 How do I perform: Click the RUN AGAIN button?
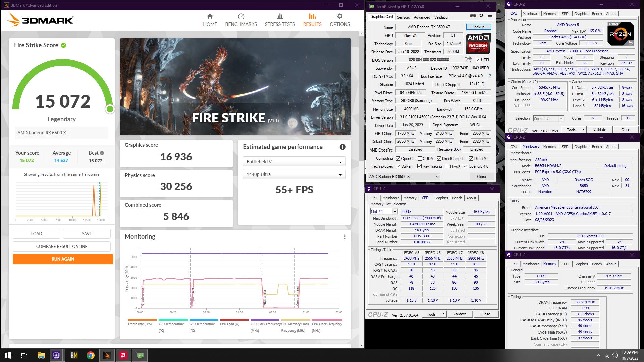pos(63,259)
